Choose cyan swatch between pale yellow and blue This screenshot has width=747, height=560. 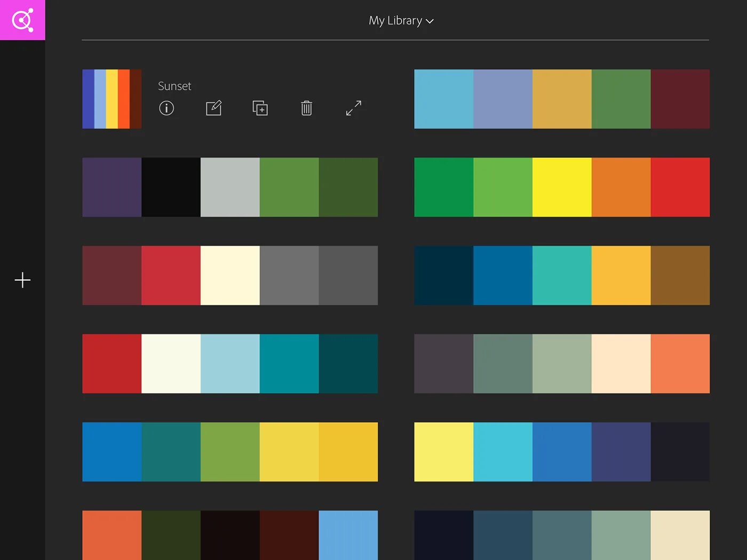tap(503, 452)
